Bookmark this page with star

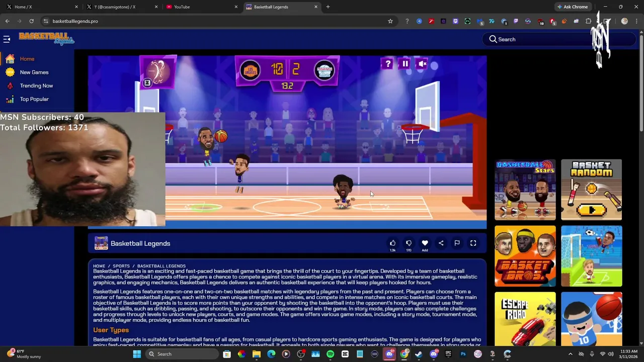tap(390, 21)
